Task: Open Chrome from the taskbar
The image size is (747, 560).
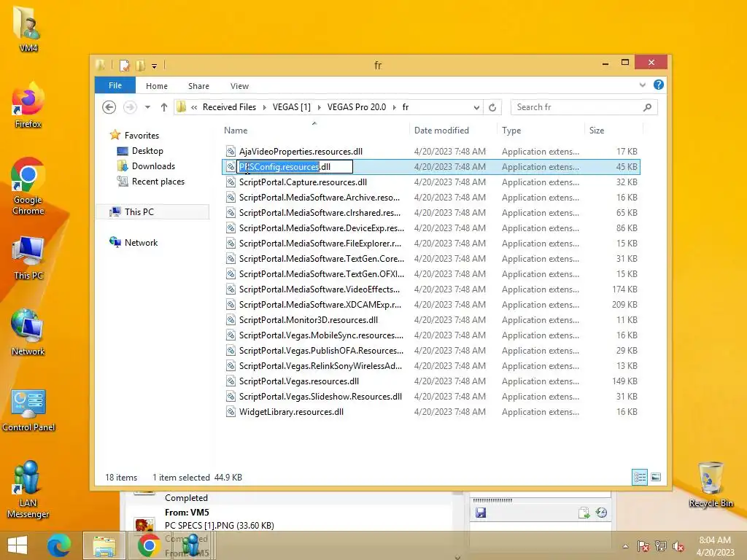Action: (149, 545)
